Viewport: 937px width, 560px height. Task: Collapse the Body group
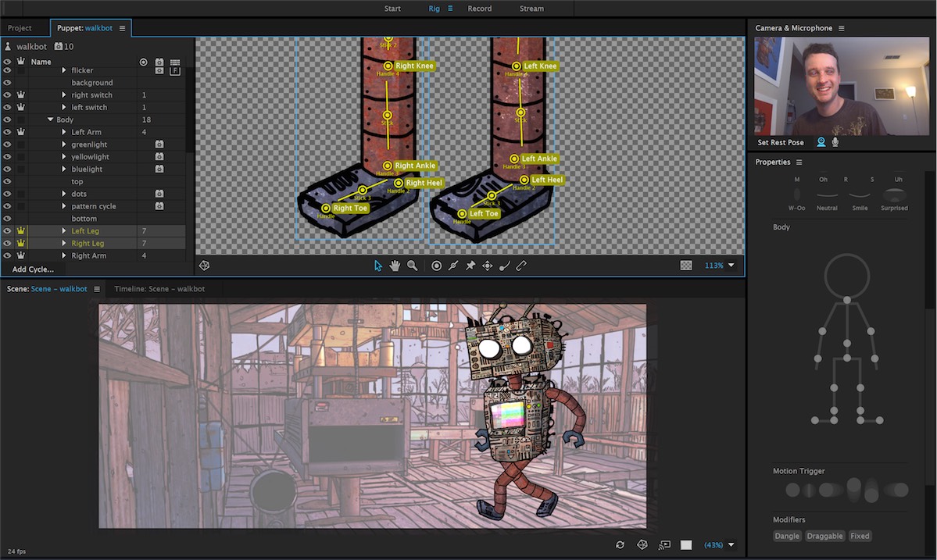click(x=50, y=119)
